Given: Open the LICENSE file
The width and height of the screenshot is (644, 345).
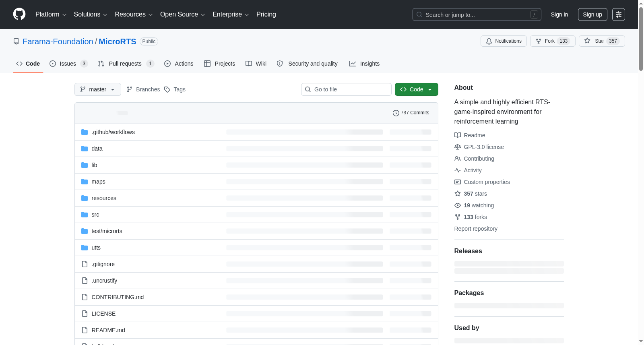Looking at the screenshot, I should (x=103, y=314).
